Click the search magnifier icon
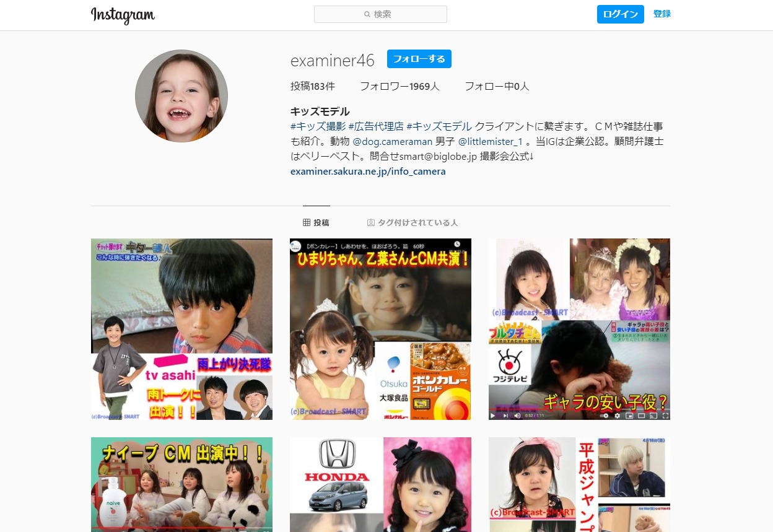Screen dimensions: 773x532 click(367, 14)
